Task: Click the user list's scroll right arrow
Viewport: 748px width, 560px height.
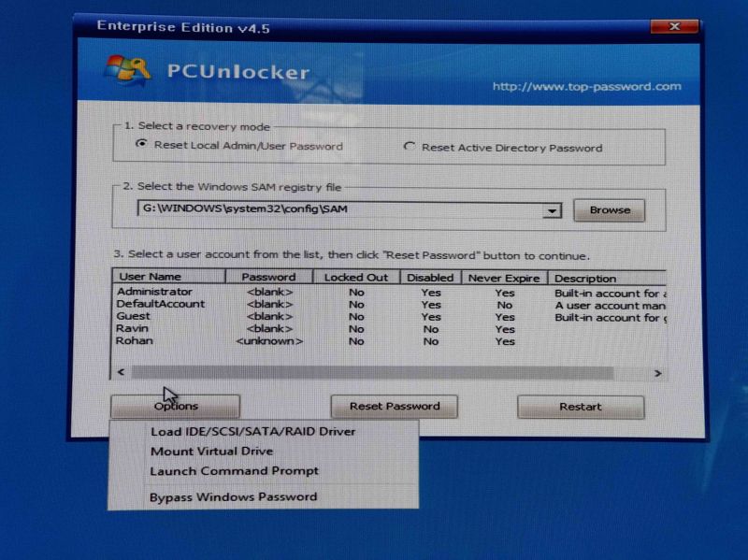Action: pos(658,374)
